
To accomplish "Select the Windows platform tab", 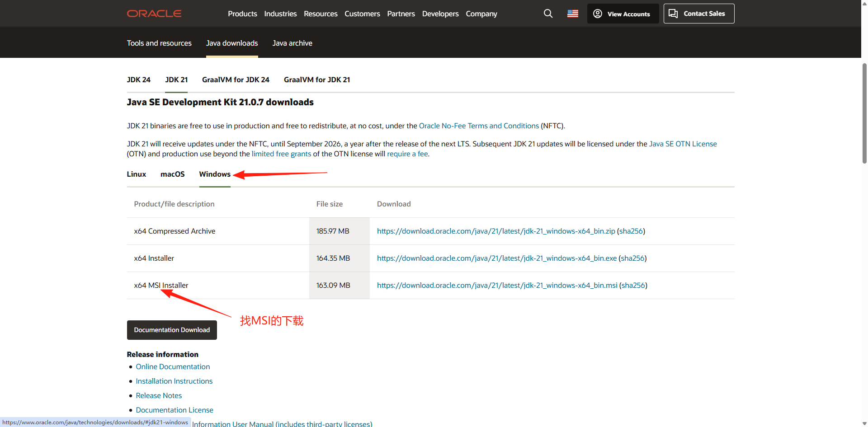I will point(215,174).
